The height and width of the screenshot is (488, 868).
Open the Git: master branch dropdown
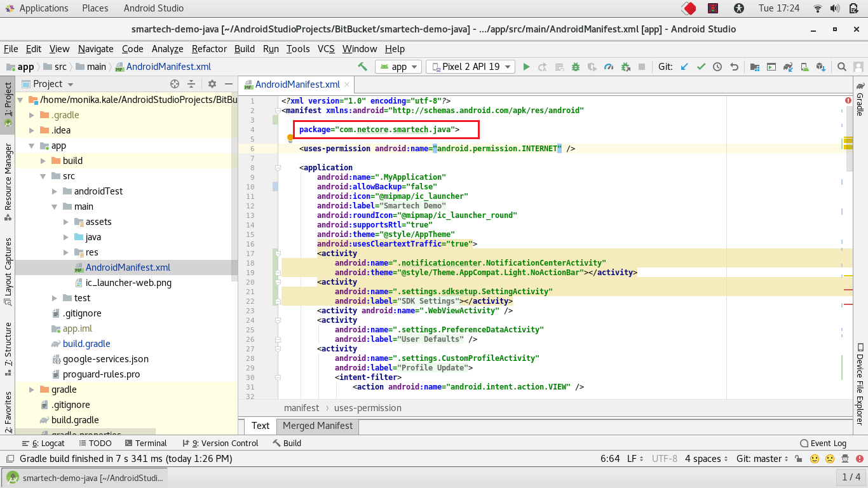(x=763, y=459)
